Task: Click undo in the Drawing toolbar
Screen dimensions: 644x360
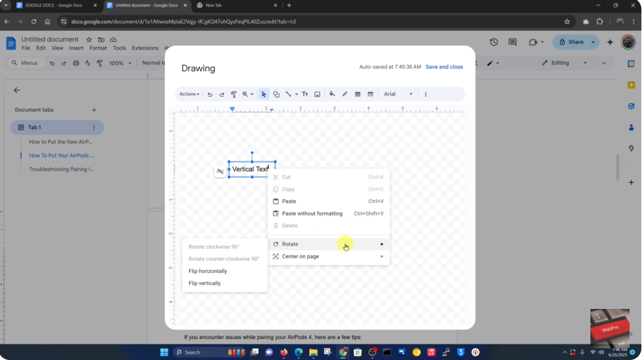Action: tap(210, 94)
